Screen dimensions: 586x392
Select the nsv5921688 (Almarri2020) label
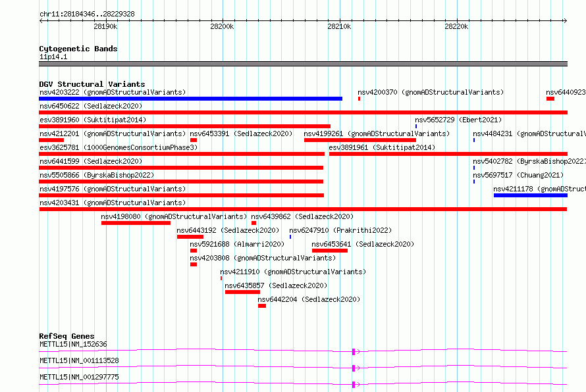(237, 244)
